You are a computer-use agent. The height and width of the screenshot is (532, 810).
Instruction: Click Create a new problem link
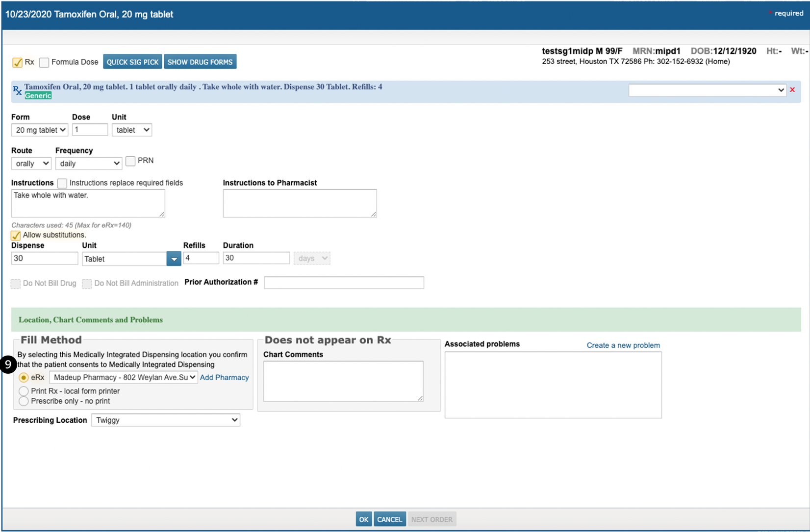[x=623, y=345]
